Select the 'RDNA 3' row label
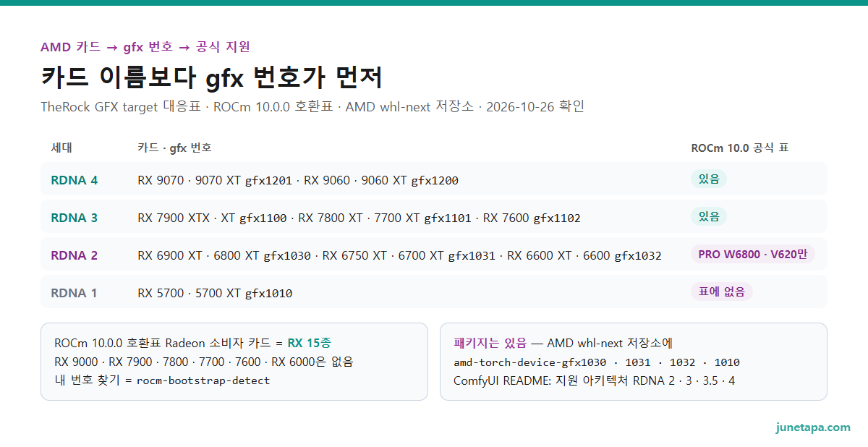Viewport: 868px width, 447px height. click(x=74, y=218)
